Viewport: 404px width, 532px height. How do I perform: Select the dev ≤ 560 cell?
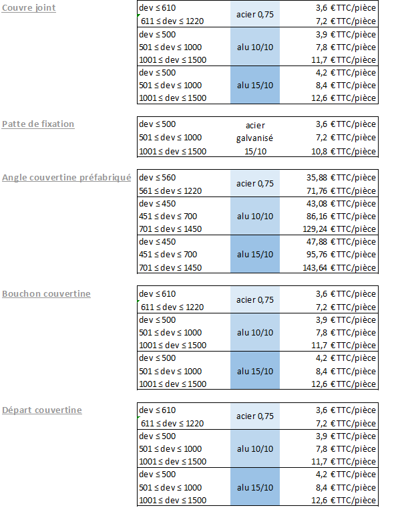tap(158, 178)
